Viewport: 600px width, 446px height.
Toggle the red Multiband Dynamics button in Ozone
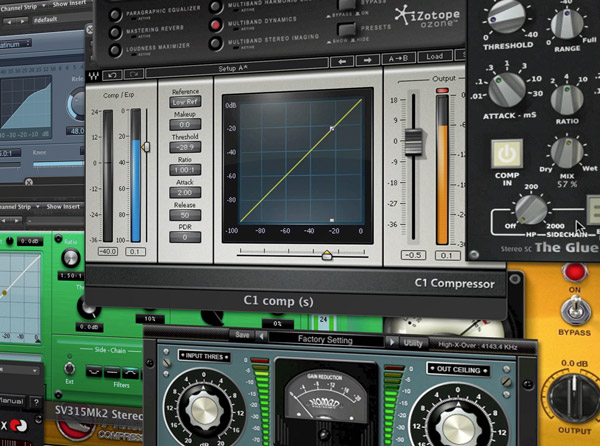[215, 25]
